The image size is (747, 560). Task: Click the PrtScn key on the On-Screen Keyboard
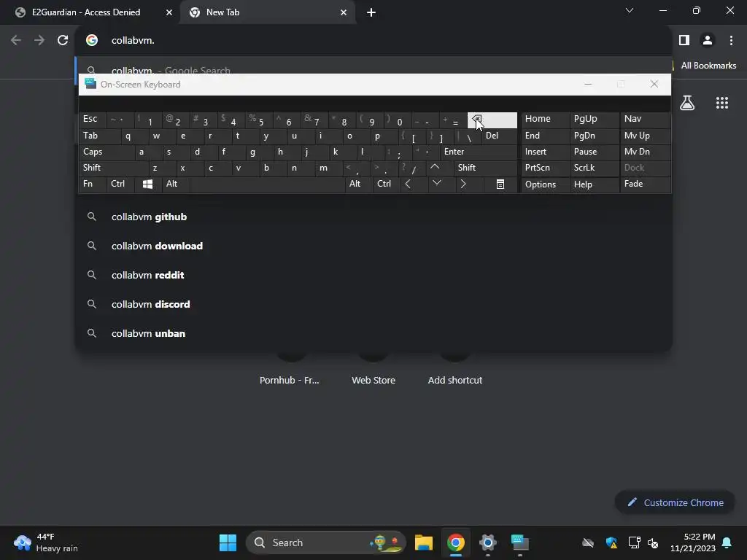546,168
